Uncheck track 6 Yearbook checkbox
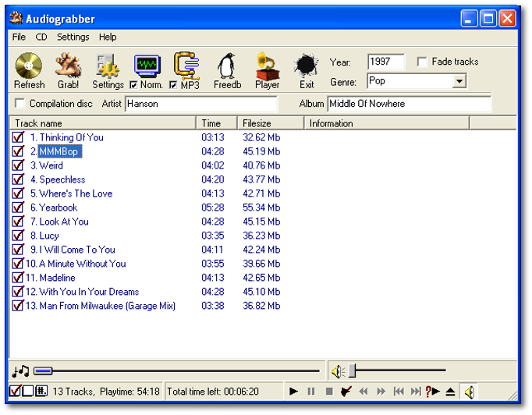The height and width of the screenshot is (415, 532). tap(18, 207)
